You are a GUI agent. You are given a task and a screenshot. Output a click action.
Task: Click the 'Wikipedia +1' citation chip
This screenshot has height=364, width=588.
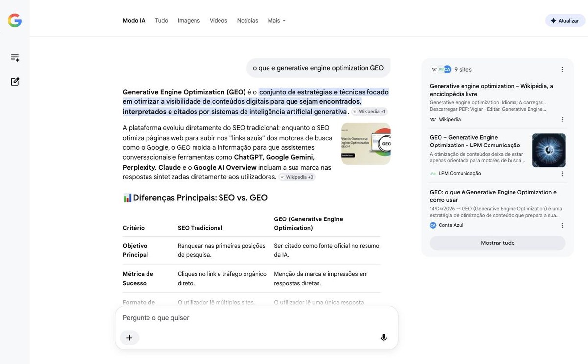[x=369, y=112]
